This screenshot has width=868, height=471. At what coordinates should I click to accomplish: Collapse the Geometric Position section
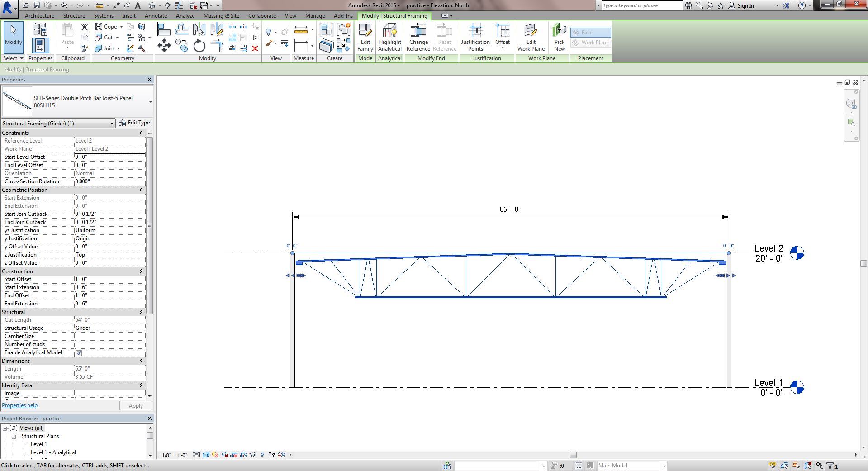point(141,190)
